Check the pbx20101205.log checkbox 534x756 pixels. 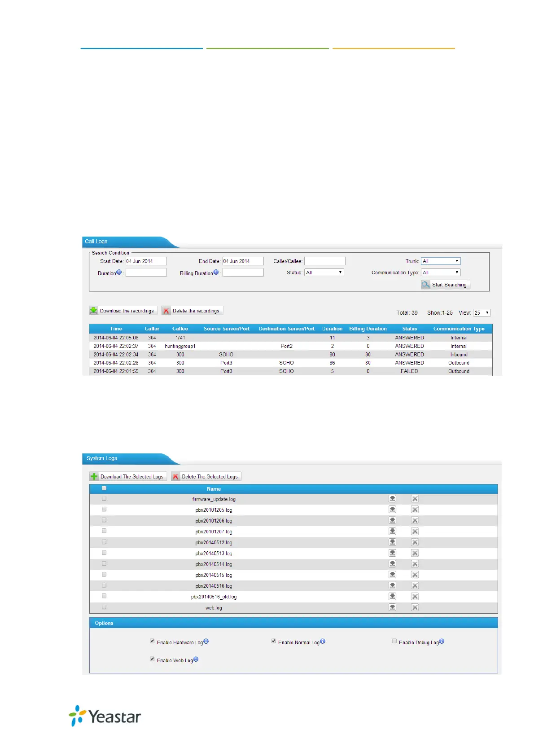104,509
